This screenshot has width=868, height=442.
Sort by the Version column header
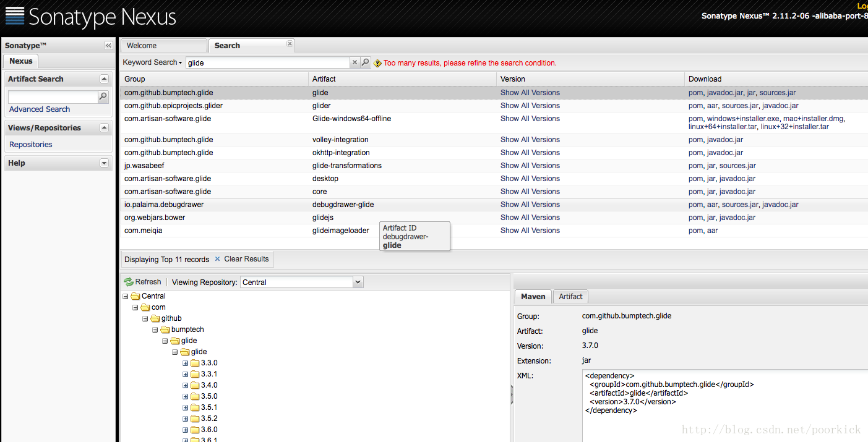pos(590,79)
